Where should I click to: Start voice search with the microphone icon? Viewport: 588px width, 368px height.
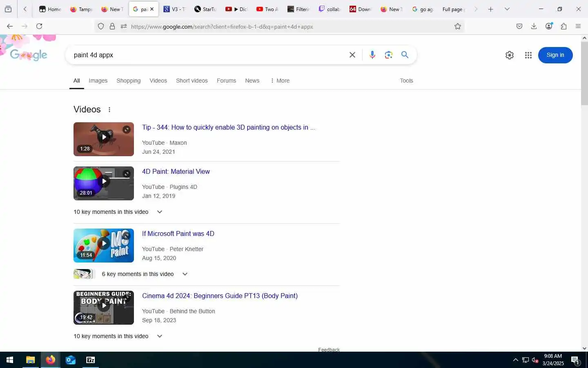pos(372,55)
